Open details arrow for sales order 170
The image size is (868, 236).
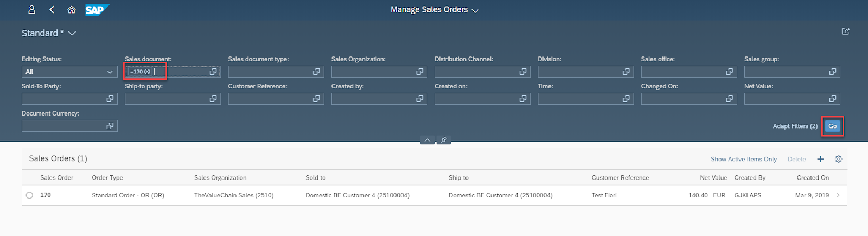838,195
